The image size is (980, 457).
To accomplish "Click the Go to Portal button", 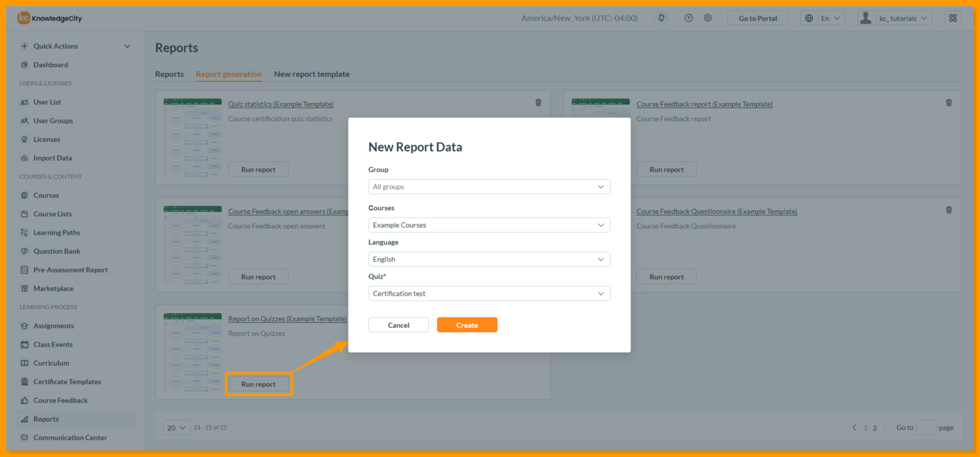I will point(758,18).
